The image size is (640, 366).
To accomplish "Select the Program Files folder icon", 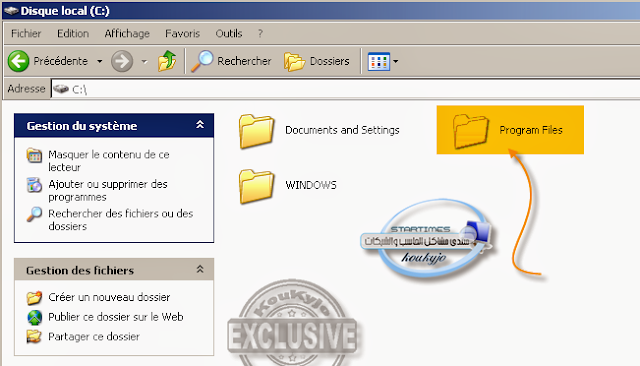I will 471,131.
